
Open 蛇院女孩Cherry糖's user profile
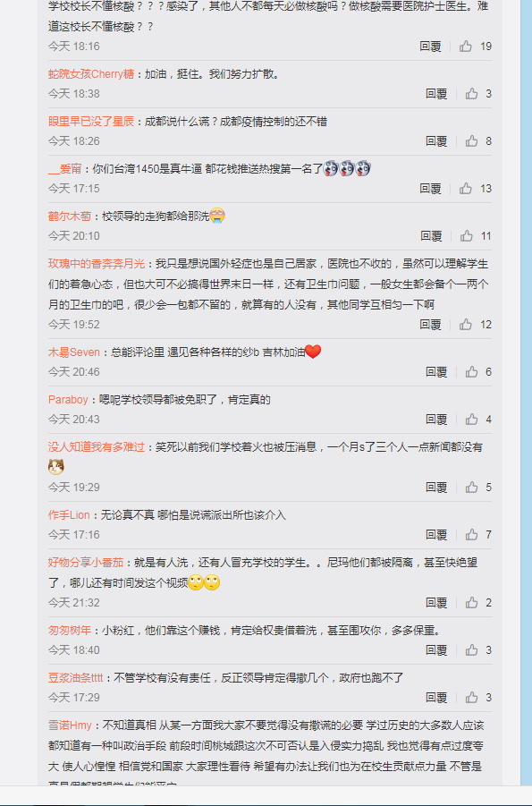pos(91,74)
